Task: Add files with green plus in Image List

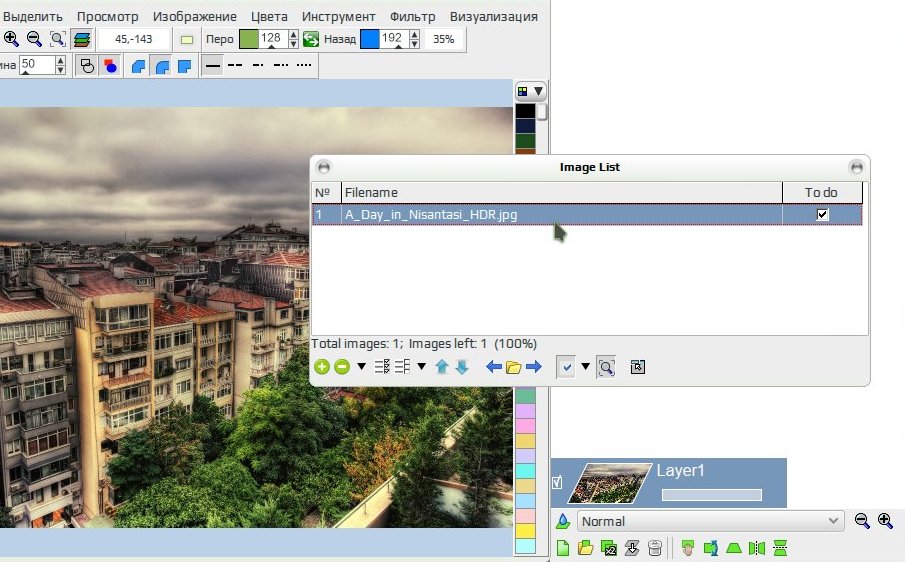Action: (x=322, y=367)
